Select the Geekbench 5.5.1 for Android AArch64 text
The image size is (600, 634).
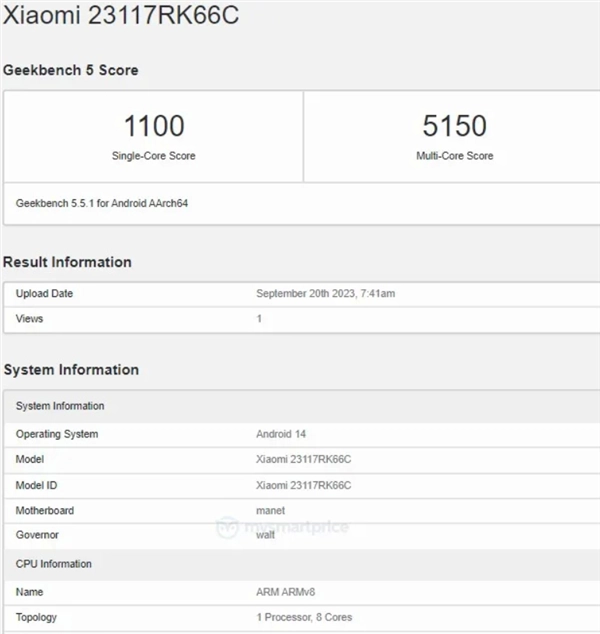102,203
